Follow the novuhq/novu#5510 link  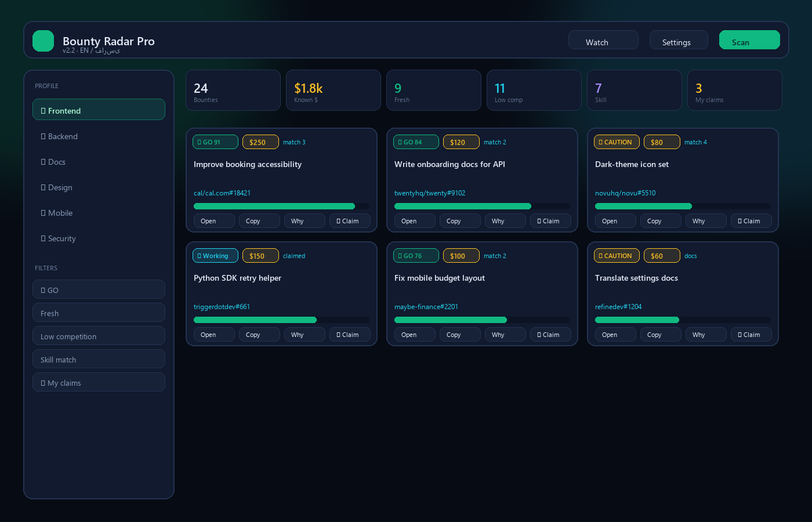pyautogui.click(x=625, y=193)
